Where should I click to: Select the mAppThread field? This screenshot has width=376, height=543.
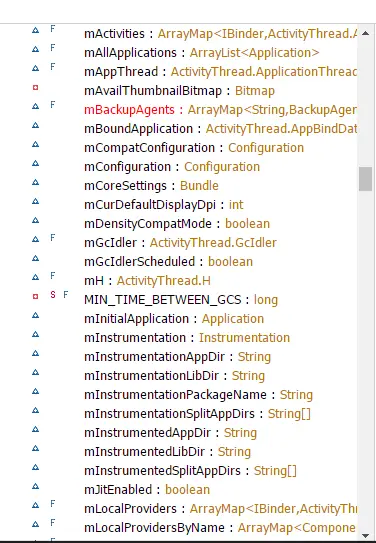click(221, 72)
